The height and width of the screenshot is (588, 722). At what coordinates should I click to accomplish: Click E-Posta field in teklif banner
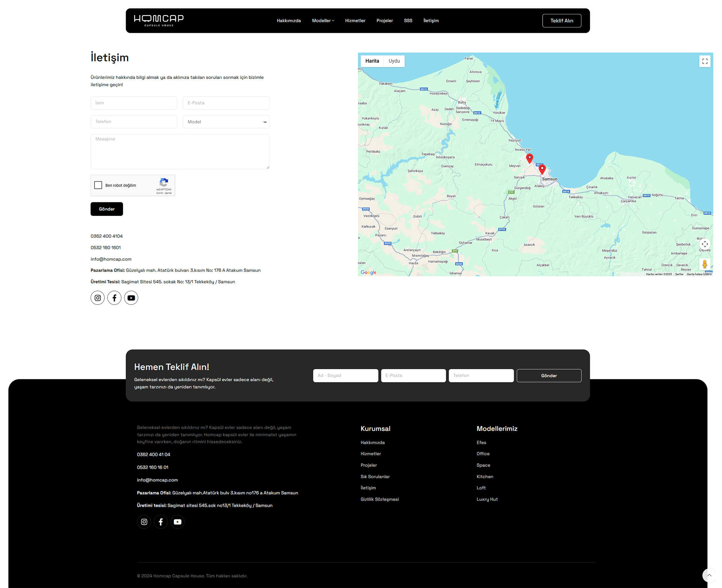(413, 376)
